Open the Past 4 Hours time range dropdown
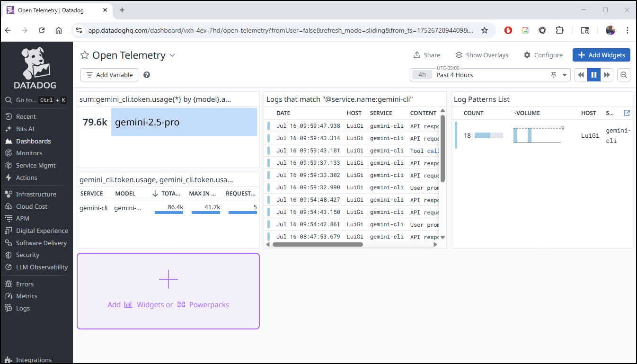 [490, 75]
